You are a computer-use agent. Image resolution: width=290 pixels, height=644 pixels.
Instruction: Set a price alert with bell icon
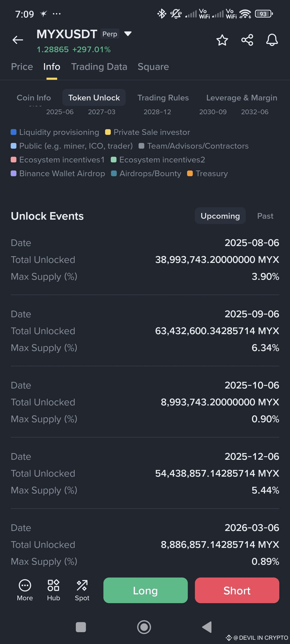[272, 40]
